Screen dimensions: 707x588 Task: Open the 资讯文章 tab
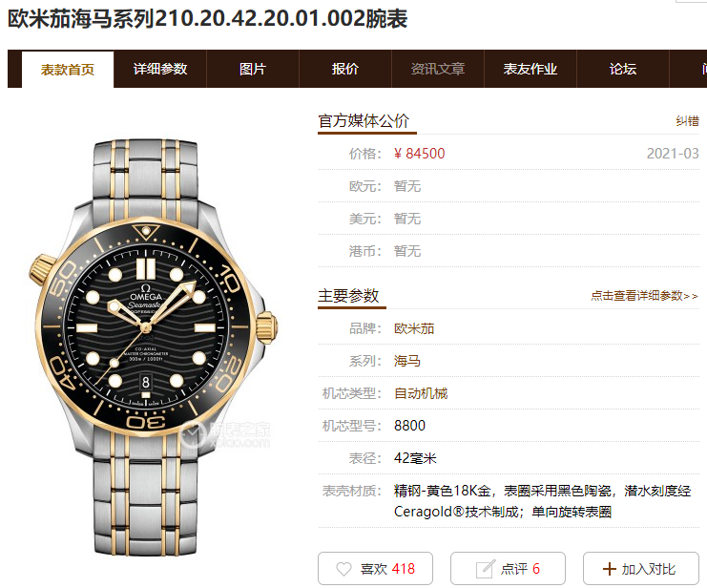coord(437,69)
